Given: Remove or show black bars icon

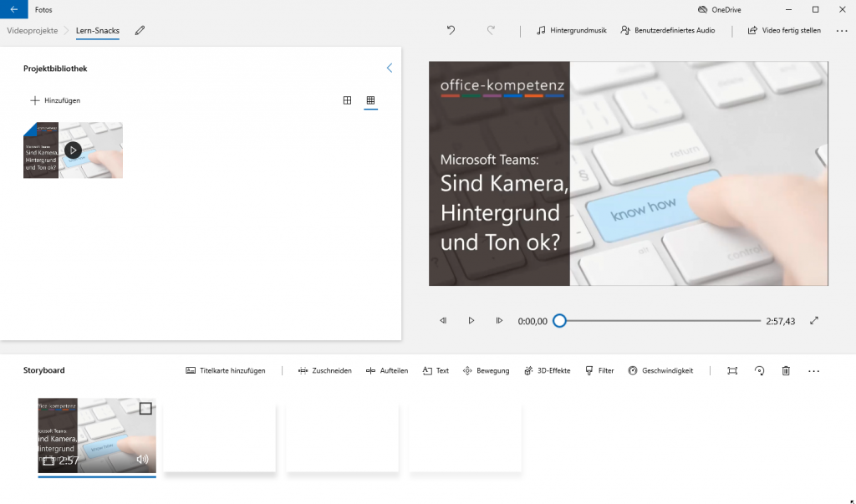Looking at the screenshot, I should tap(732, 371).
